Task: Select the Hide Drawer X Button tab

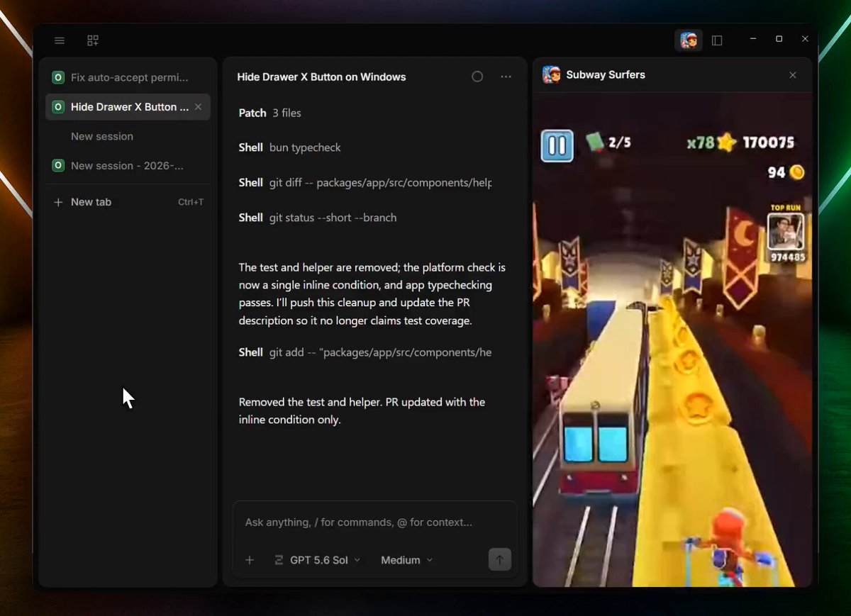Action: tap(128, 107)
